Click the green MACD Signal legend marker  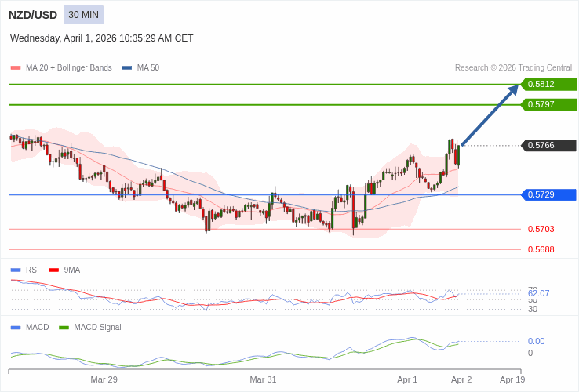[x=64, y=327]
